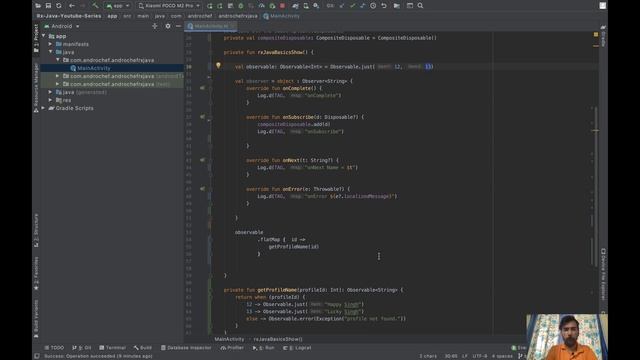Click the override gutter icon beside onSubscribe
This screenshot has width=640, height=360.
[x=202, y=117]
